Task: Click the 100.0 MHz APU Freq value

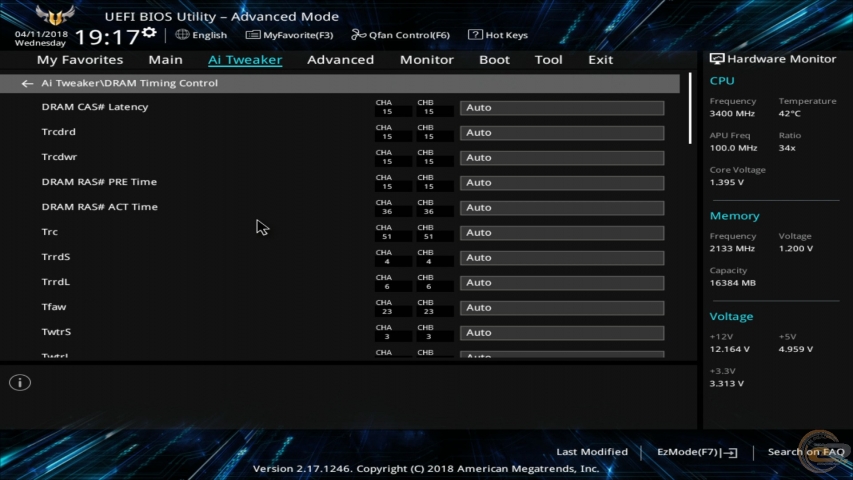Action: (733, 148)
